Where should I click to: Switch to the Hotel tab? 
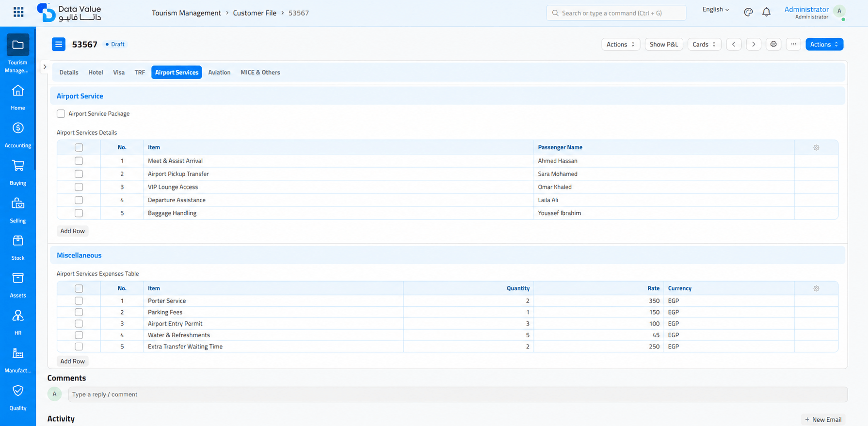click(x=96, y=72)
